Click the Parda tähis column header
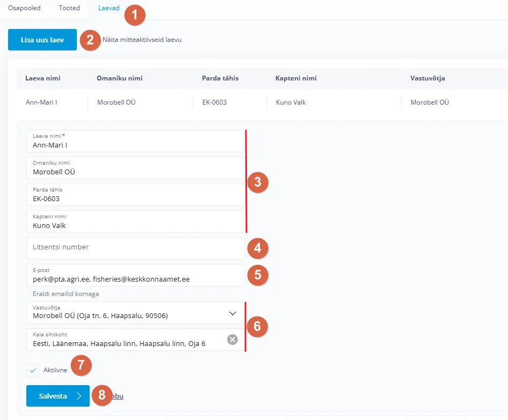Screen dimensions: 508x420 [220, 78]
